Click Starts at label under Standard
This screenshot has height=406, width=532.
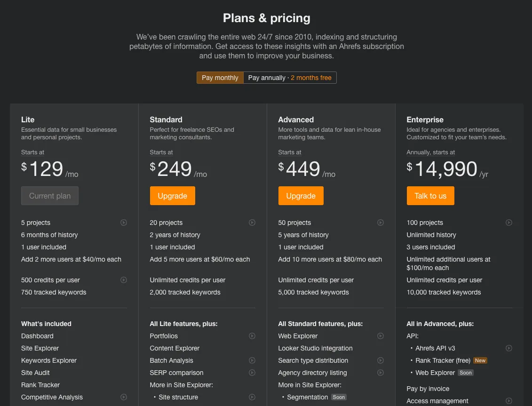(161, 152)
